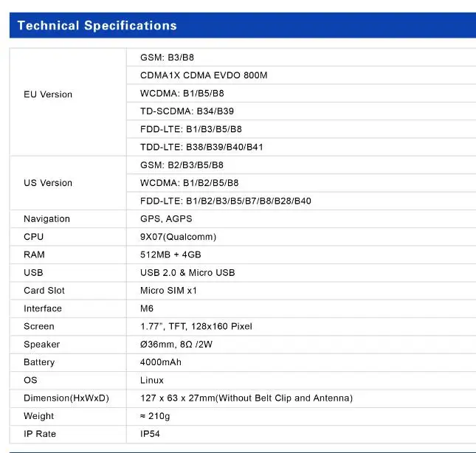Select 'TDD-LTE: B38/B39/B40/B41' cell
This screenshot has height=453, width=476.
tap(201, 147)
